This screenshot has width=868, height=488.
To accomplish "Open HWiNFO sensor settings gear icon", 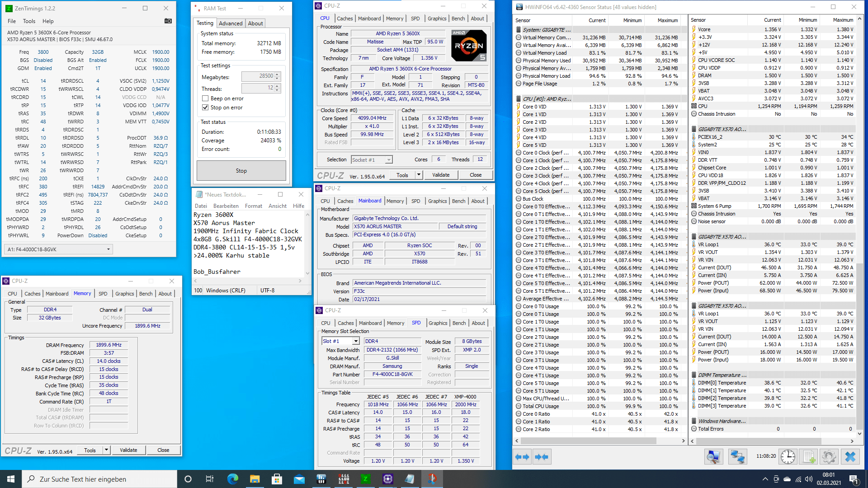I will click(829, 457).
